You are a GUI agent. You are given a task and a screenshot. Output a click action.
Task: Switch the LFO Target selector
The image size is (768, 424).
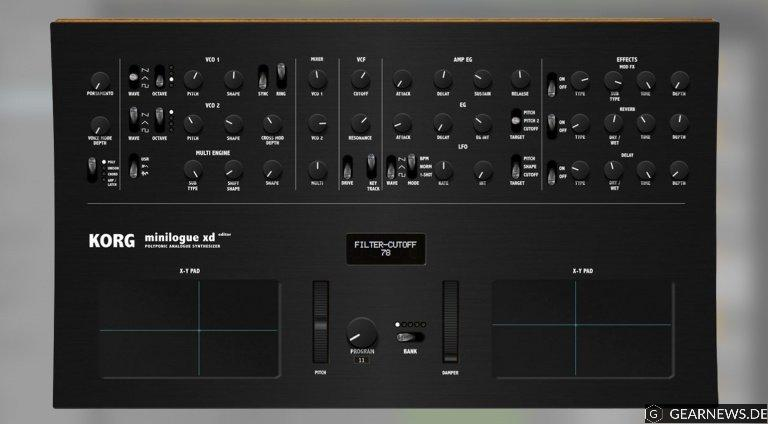[x=516, y=167]
